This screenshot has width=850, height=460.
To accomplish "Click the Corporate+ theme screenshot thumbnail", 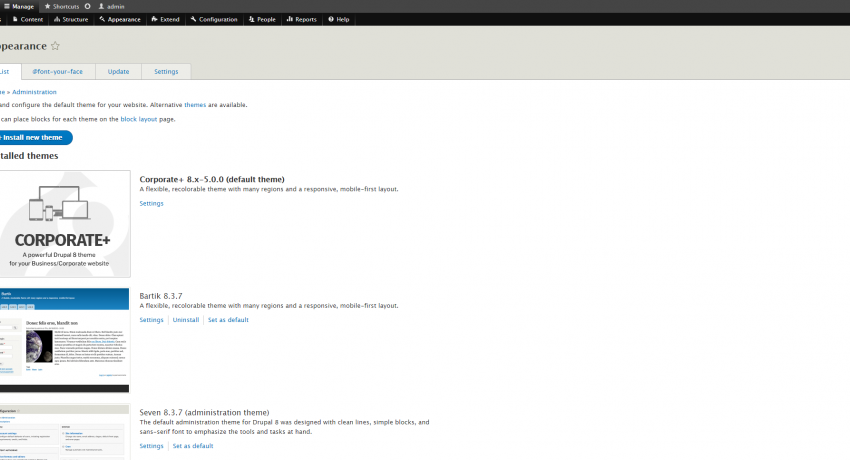I will (x=65, y=224).
